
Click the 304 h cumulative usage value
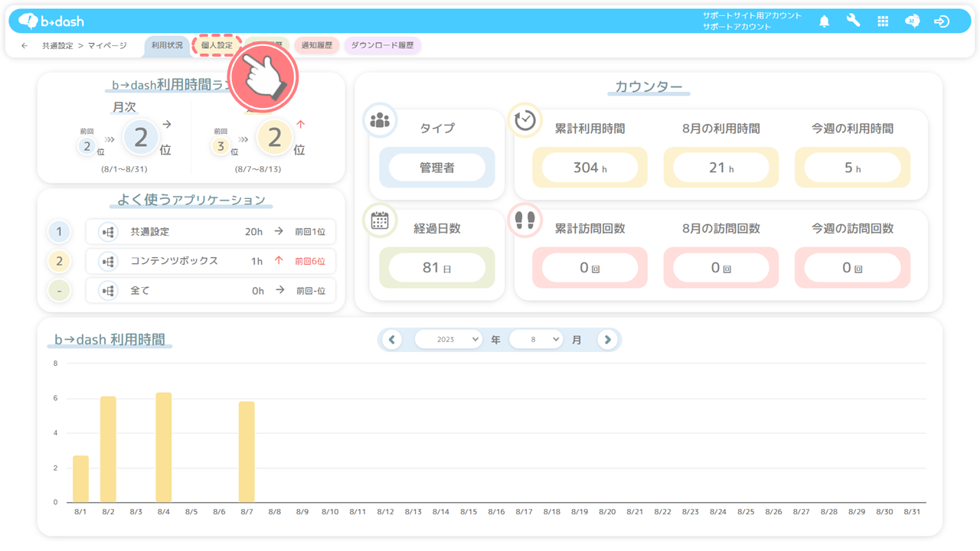(x=590, y=168)
